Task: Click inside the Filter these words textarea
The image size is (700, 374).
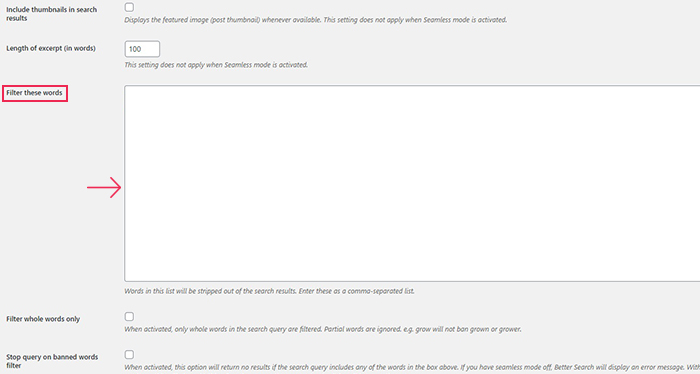Action: pos(412,183)
